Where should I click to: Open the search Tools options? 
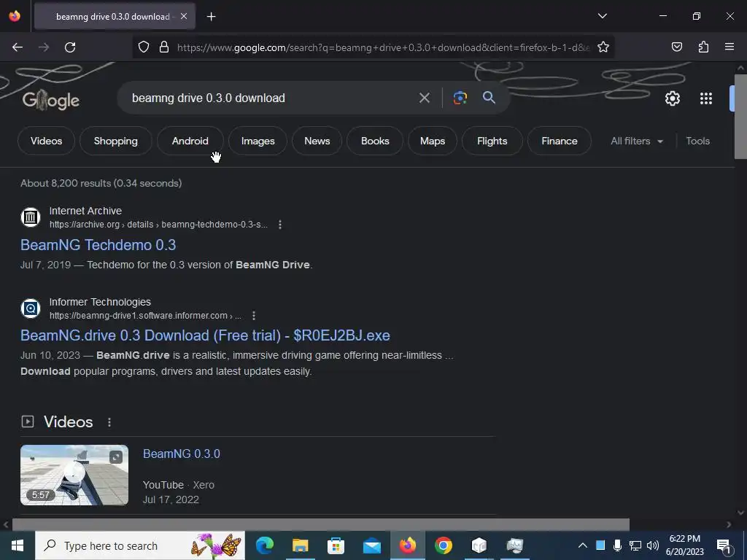[x=697, y=141]
